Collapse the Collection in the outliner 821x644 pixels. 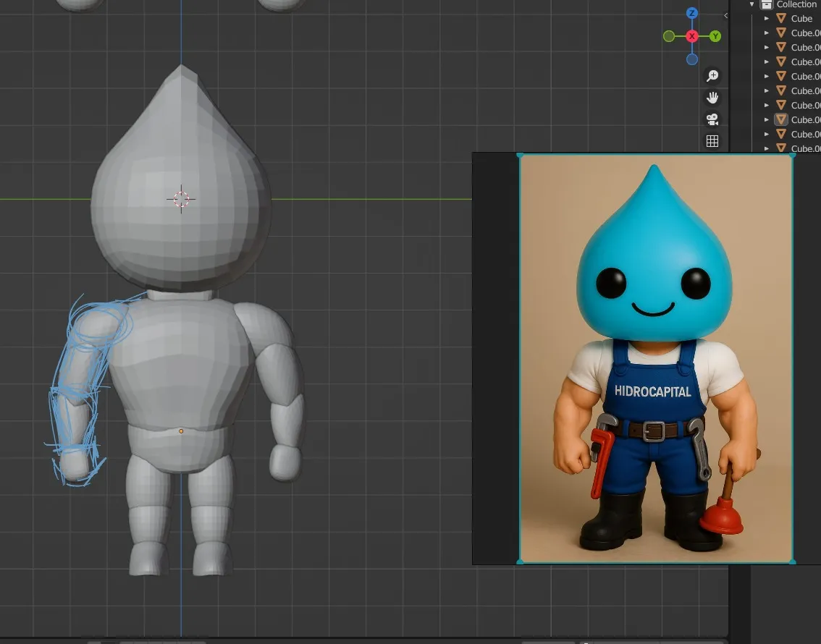pos(752,4)
